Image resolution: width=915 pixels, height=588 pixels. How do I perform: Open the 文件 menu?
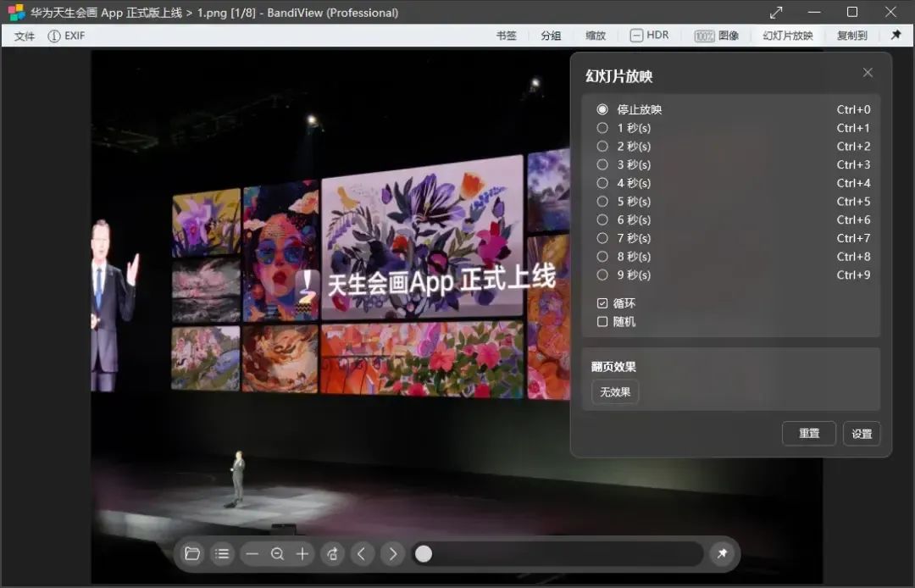[x=25, y=36]
